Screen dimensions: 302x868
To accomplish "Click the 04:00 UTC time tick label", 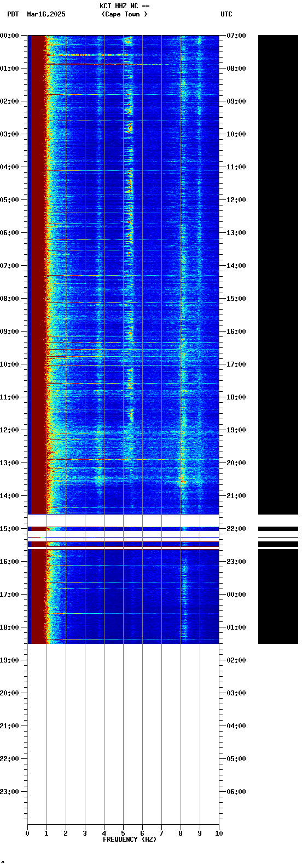I will [x=236, y=726].
